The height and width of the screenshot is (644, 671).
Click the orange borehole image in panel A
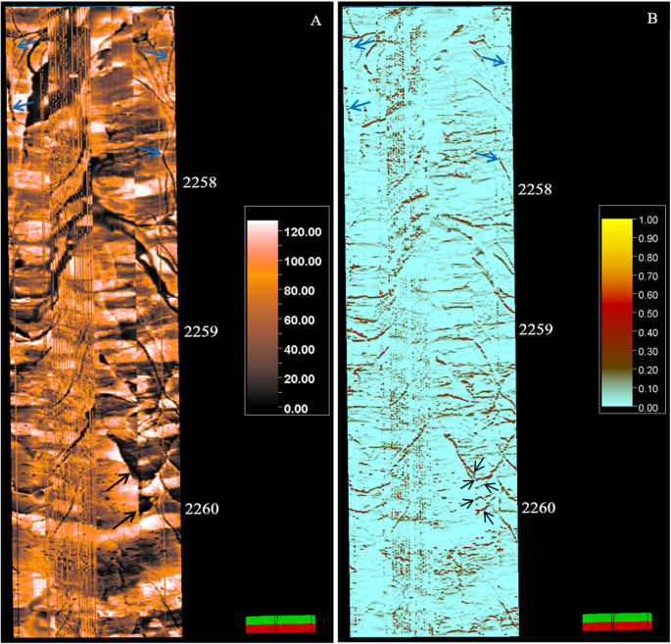pyautogui.click(x=94, y=322)
